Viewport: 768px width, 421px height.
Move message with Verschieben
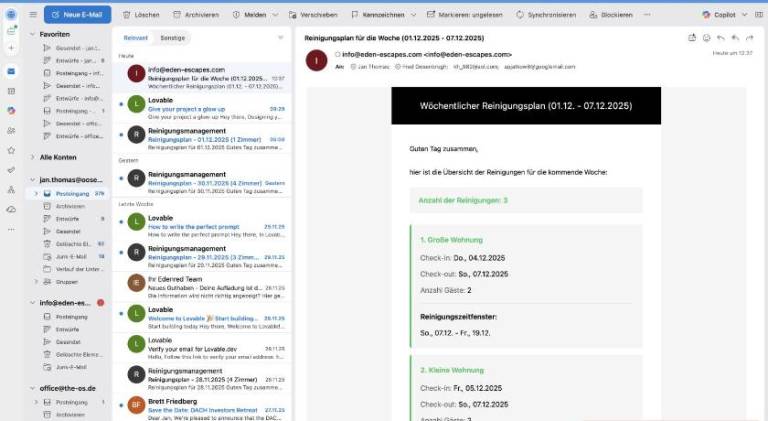tap(313, 15)
